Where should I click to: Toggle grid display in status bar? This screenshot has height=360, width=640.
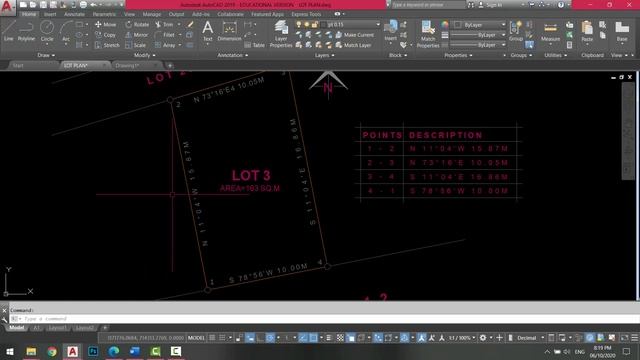(212, 338)
